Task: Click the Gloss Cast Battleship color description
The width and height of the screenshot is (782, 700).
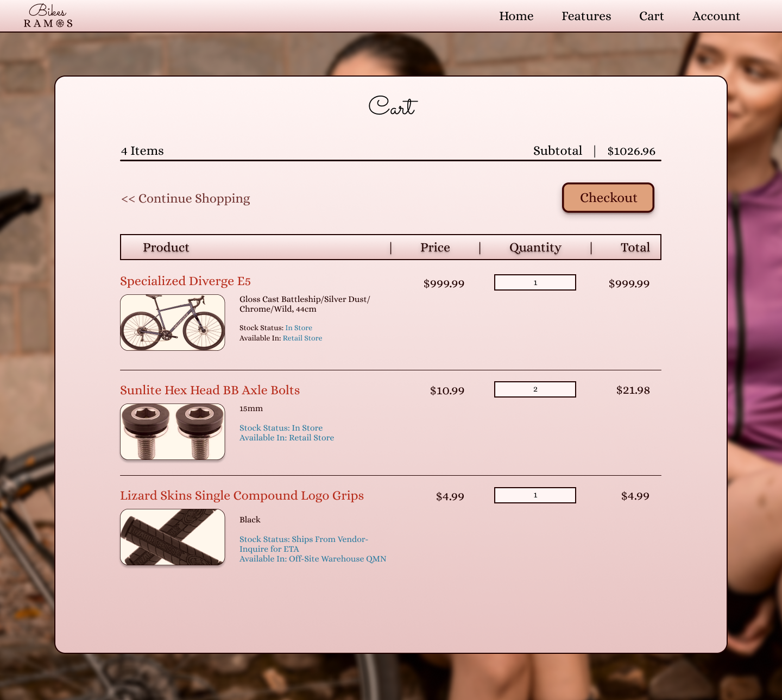Action: (x=305, y=304)
